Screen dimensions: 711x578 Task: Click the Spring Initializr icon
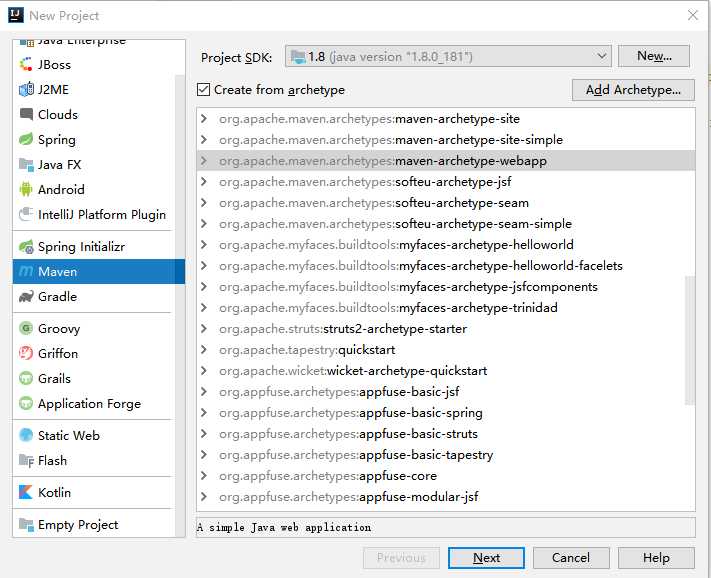(x=26, y=247)
